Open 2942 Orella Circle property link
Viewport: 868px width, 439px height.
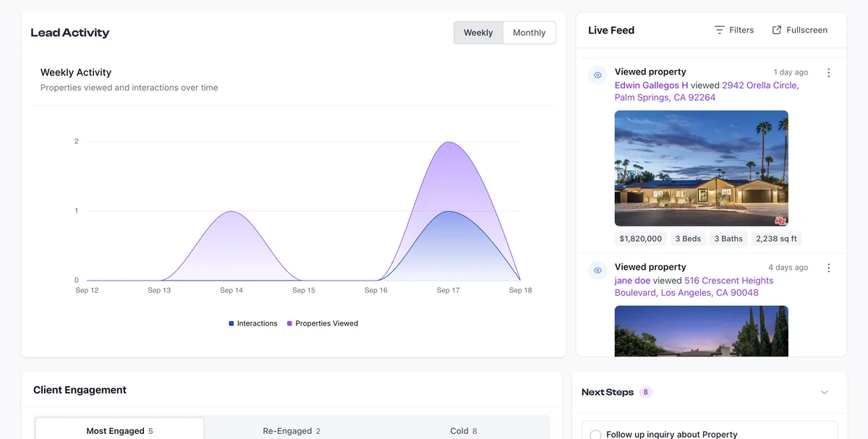[707, 91]
